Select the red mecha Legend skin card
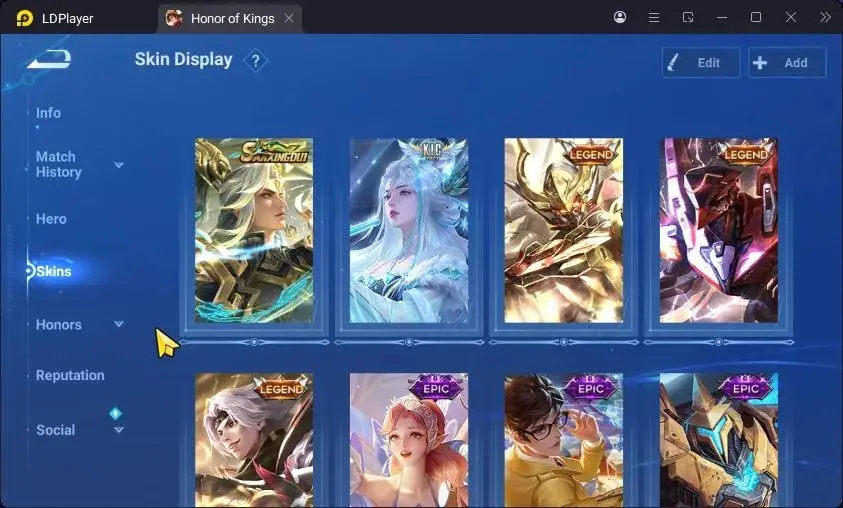 [x=718, y=231]
